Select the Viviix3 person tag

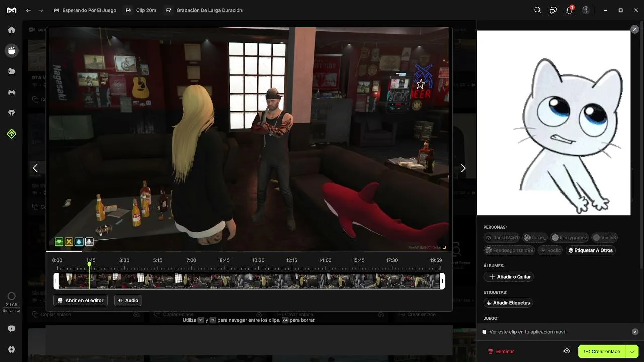[x=605, y=237]
